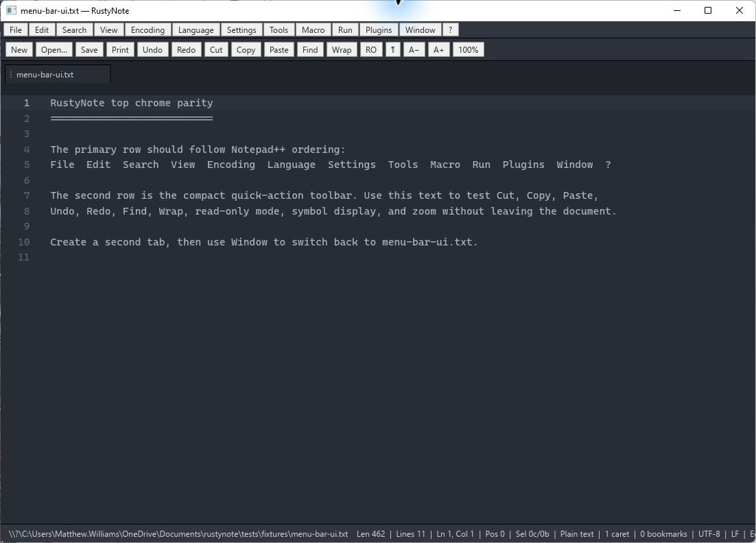Select the menu-bar-ui.txt tab
The width and height of the screenshot is (756, 543).
click(58, 75)
